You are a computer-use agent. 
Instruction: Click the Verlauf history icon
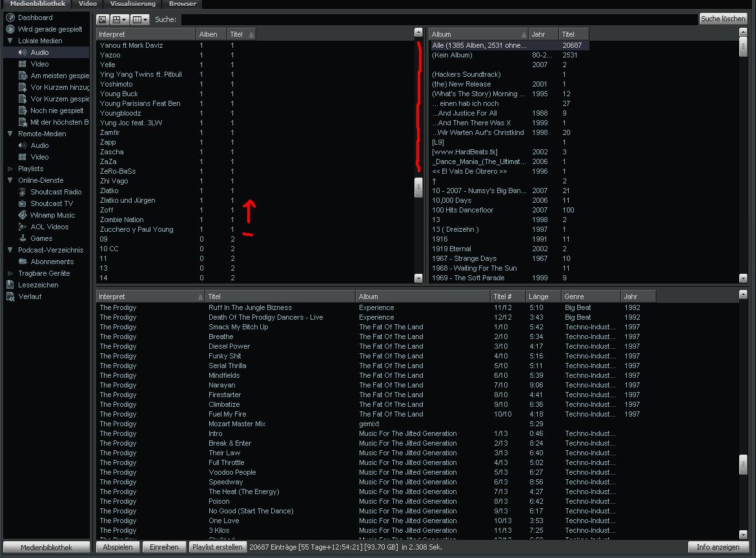pos(10,296)
